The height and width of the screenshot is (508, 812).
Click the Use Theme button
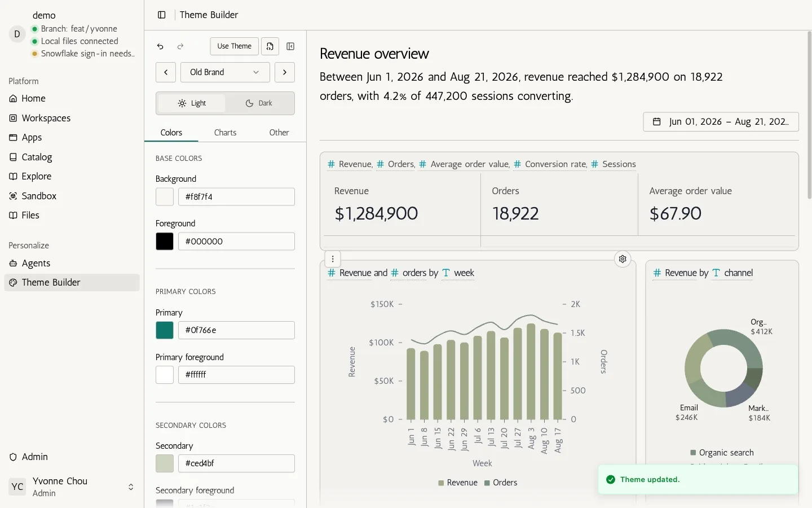(235, 46)
